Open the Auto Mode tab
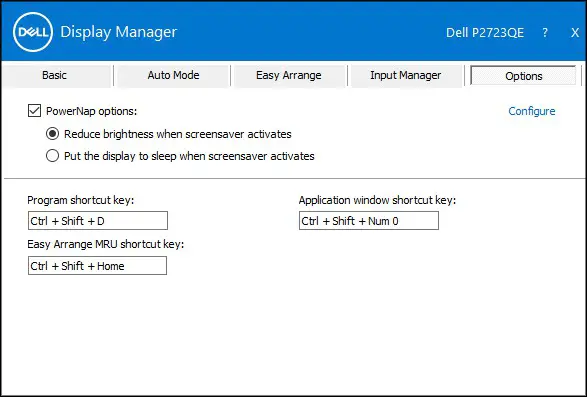Screen dimensions: 587x397 pos(173,75)
